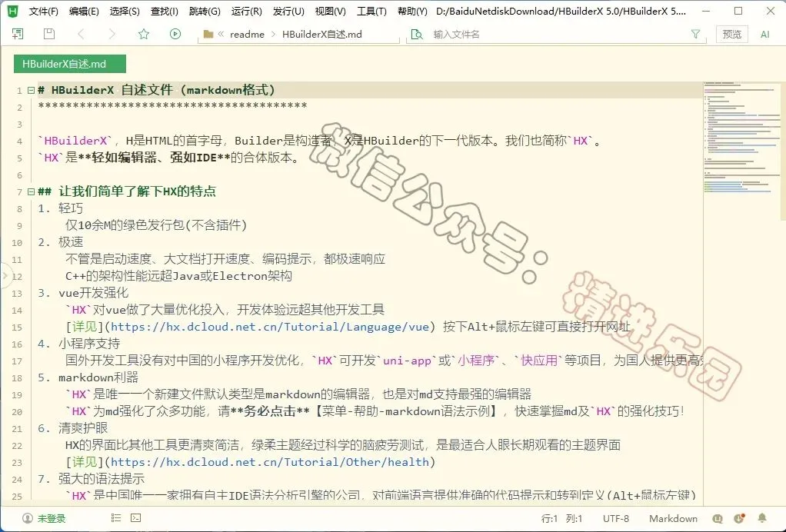Click the folder icon in the breadcrumb
786x532 pixels.
pyautogui.click(x=208, y=34)
